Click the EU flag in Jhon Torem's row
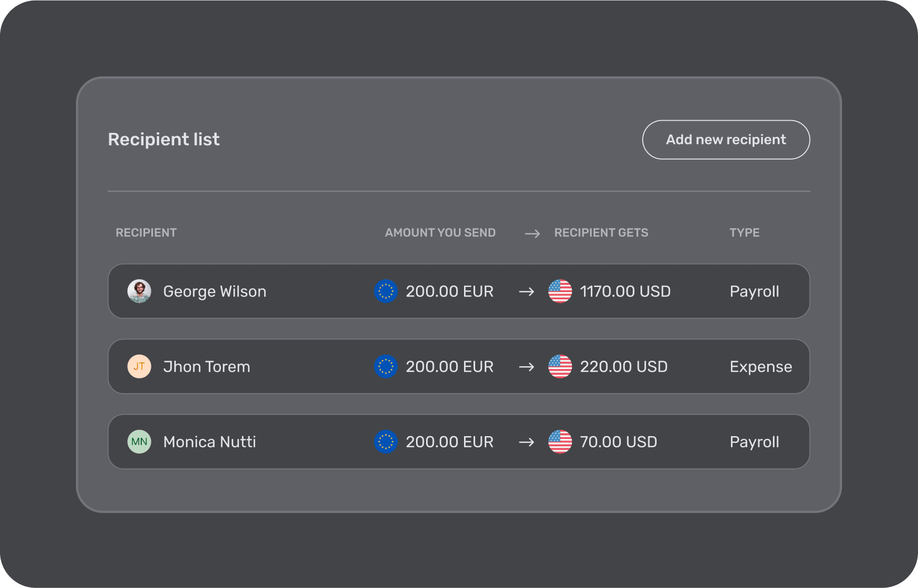The height and width of the screenshot is (588, 918). (385, 366)
